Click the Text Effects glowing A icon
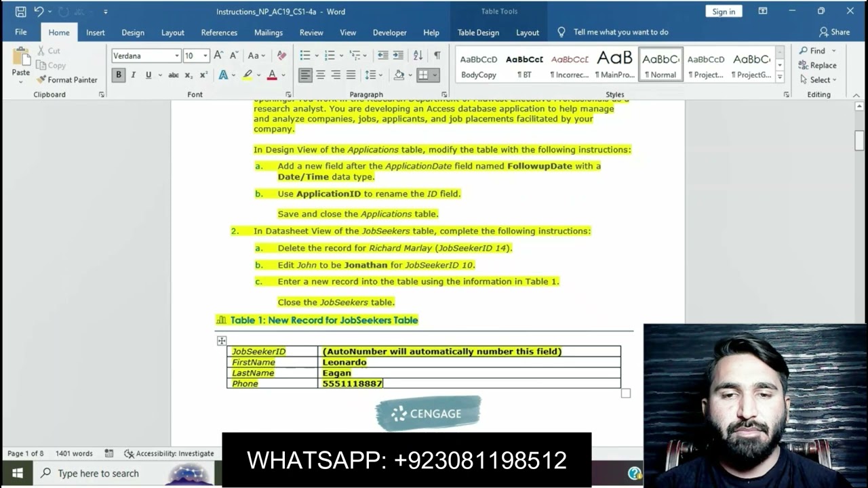The width and height of the screenshot is (868, 488). click(x=223, y=75)
